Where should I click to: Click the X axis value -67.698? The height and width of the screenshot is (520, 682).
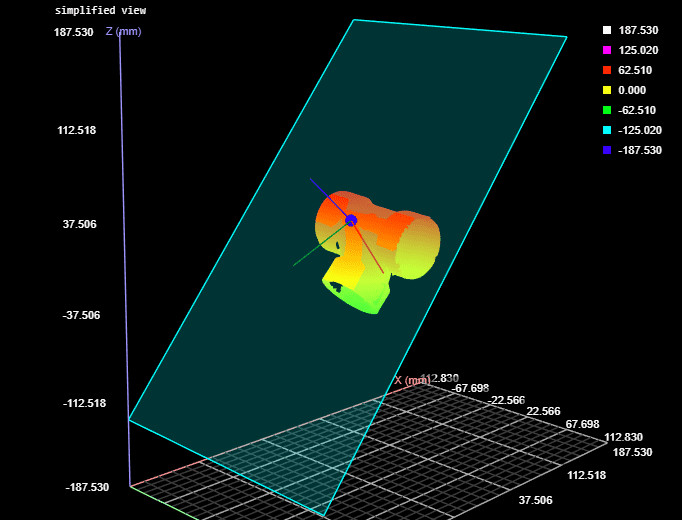470,388
